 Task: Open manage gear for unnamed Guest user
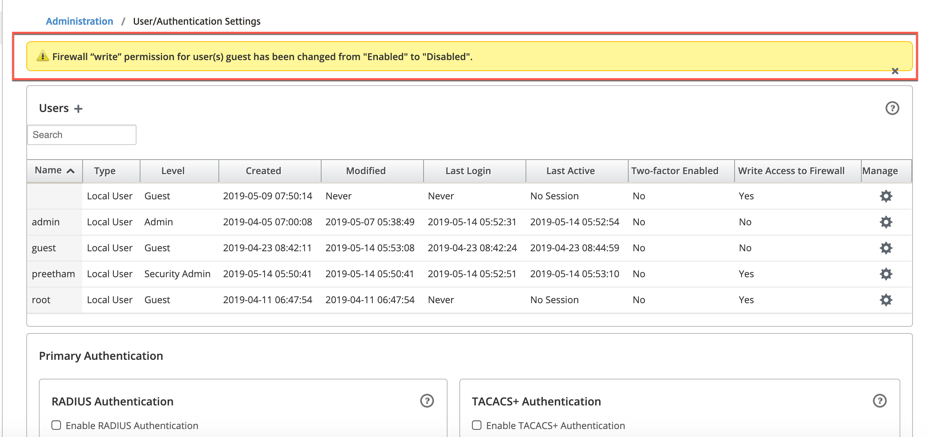[x=886, y=196]
